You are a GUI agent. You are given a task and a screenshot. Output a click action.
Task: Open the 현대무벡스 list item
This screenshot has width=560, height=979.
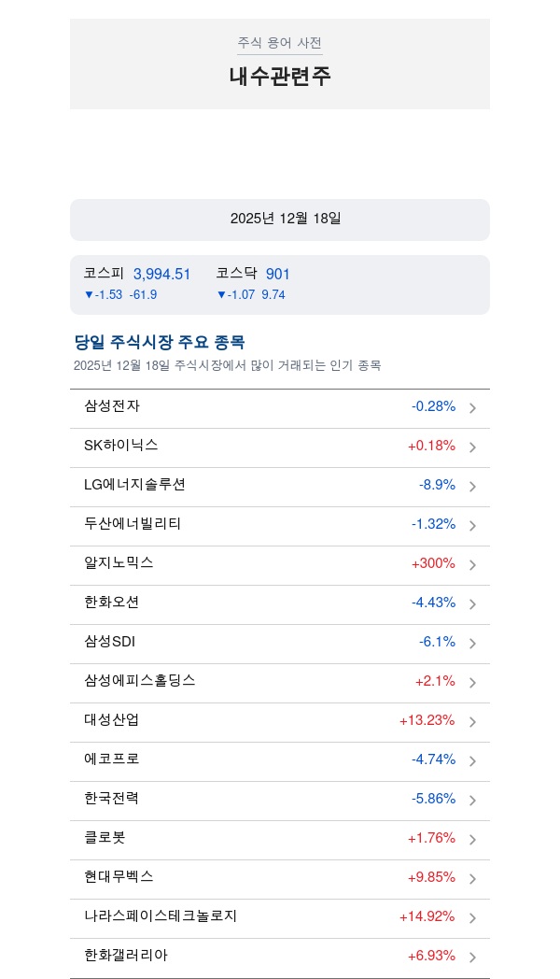click(279, 877)
